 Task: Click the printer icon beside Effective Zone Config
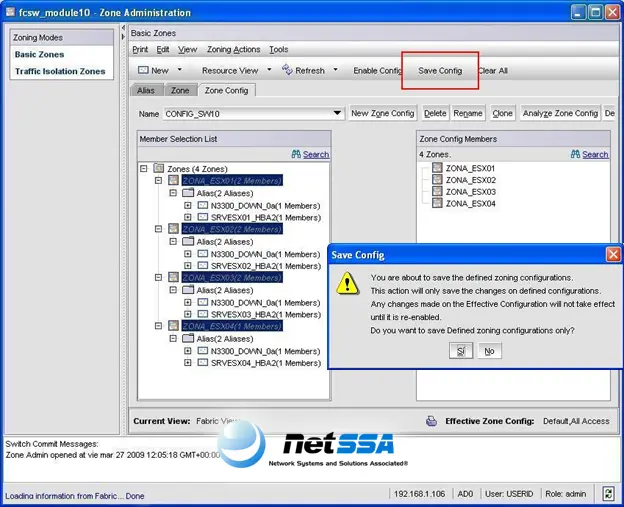pos(431,421)
